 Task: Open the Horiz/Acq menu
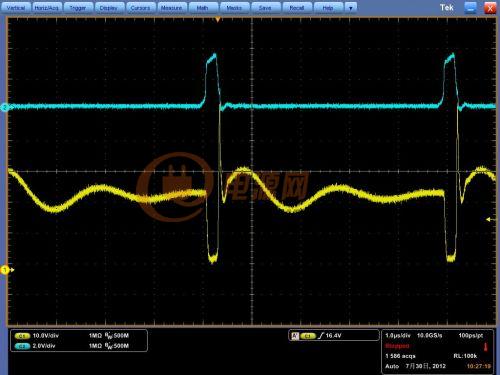tap(47, 7)
